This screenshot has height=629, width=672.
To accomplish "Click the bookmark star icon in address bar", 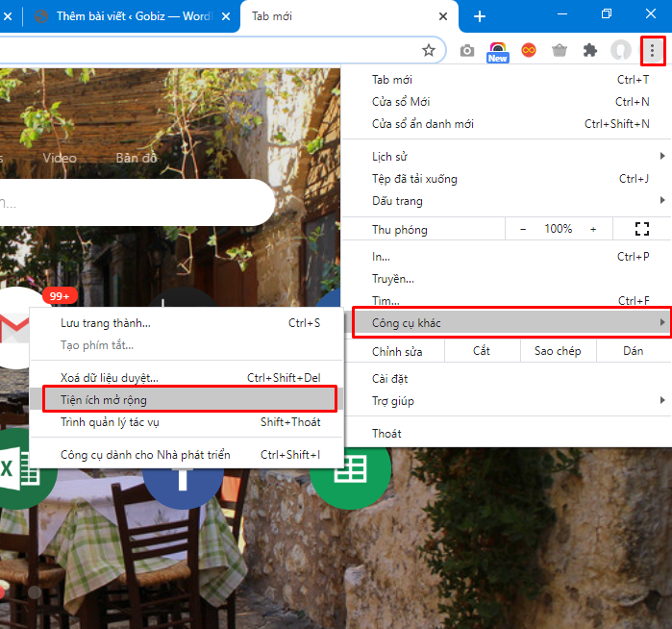I will [x=429, y=50].
